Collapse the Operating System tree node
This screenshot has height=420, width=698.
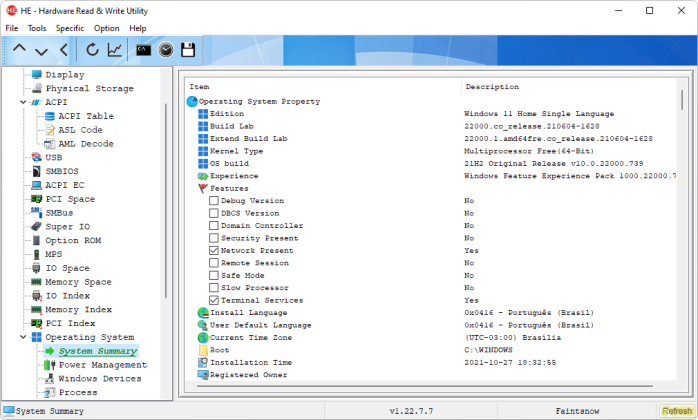pyautogui.click(x=23, y=337)
